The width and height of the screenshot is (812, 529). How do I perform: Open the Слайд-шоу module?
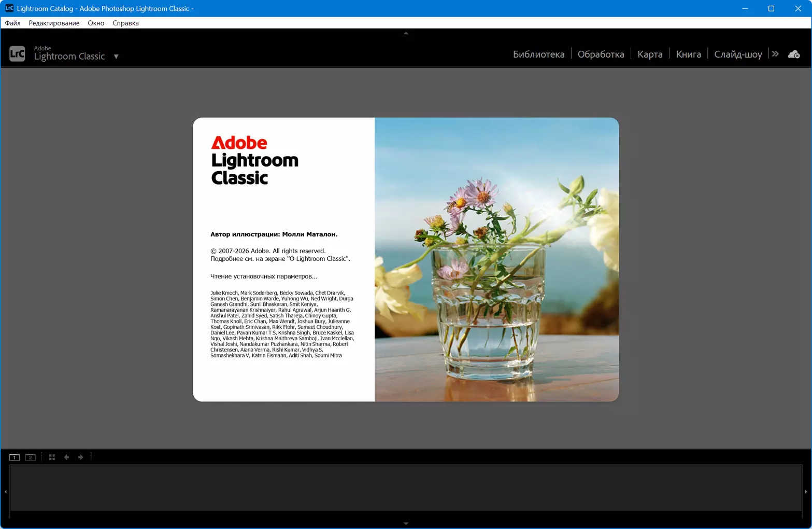(x=738, y=54)
